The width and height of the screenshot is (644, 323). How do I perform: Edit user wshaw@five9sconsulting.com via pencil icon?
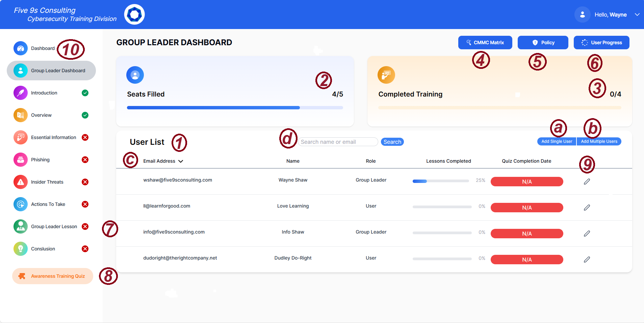[587, 182]
